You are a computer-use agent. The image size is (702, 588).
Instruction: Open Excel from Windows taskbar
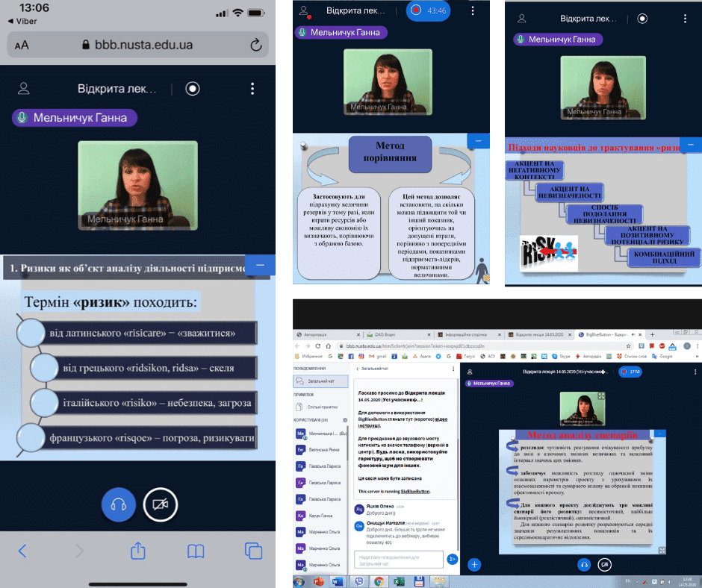pyautogui.click(x=399, y=581)
